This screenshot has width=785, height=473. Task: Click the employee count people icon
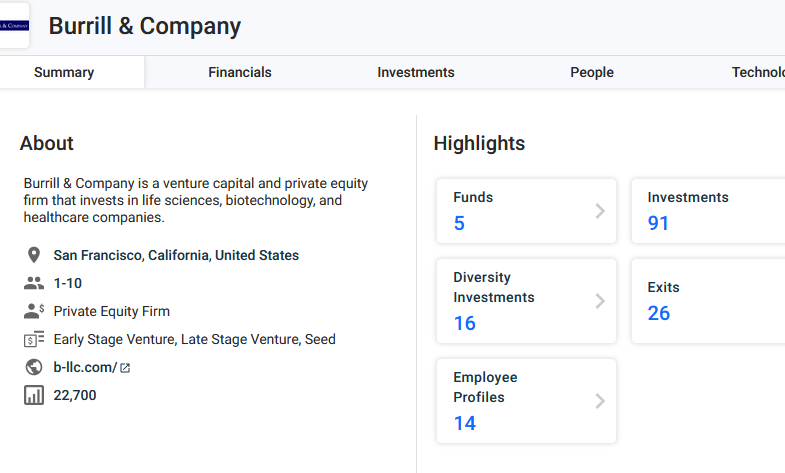34,283
